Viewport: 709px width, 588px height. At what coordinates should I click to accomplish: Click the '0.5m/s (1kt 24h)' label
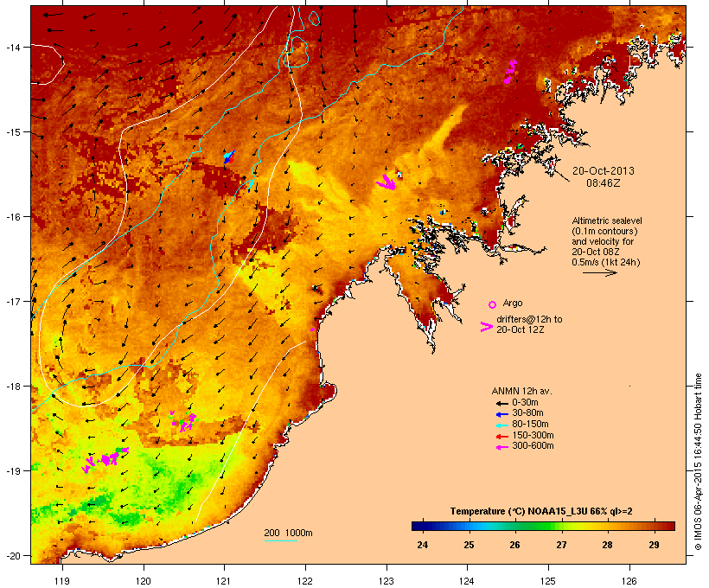click(606, 262)
